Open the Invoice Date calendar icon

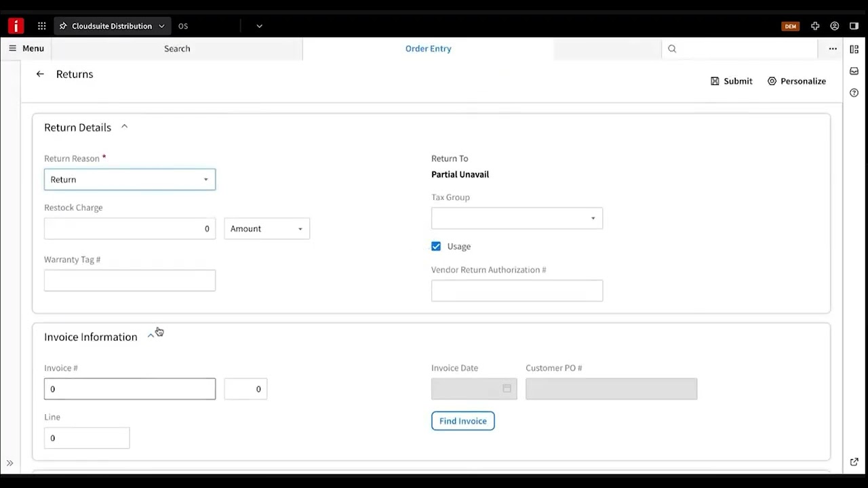tap(507, 388)
